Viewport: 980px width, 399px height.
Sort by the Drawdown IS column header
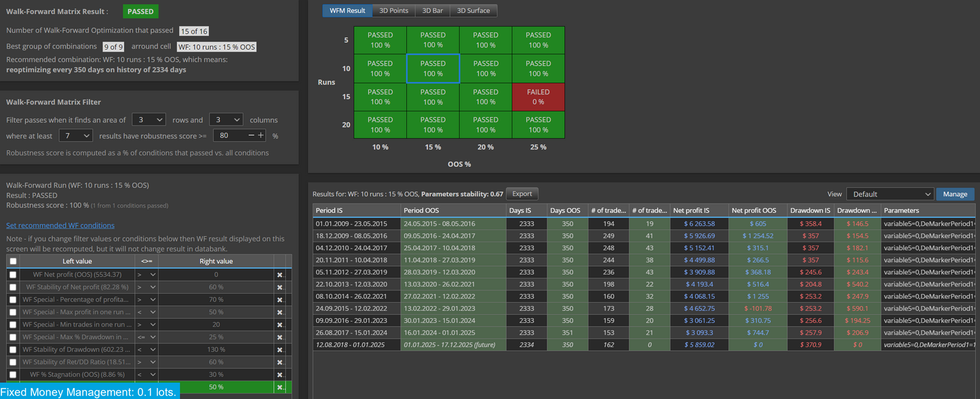click(x=810, y=210)
